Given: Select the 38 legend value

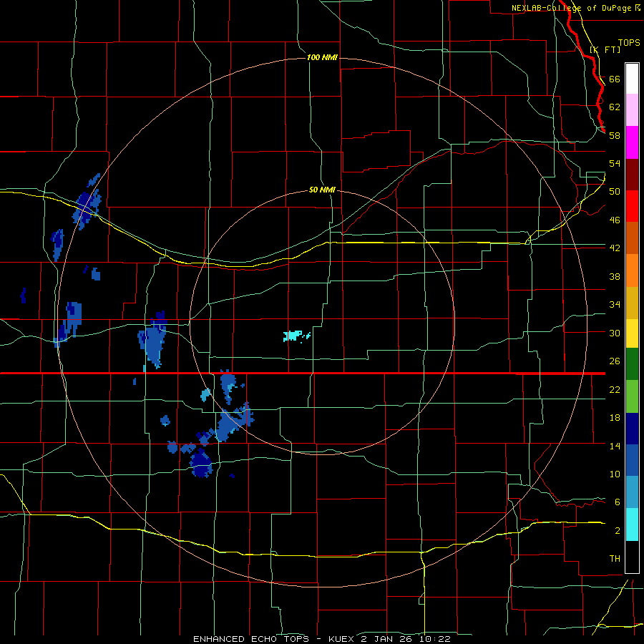Looking at the screenshot, I should coord(615,276).
